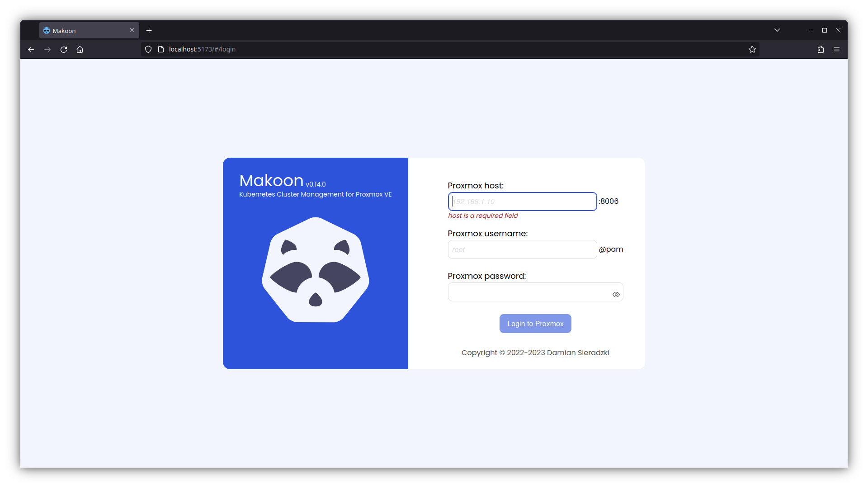Click the Proxmox password field
Viewport: 868px width, 488px height.
click(x=529, y=292)
